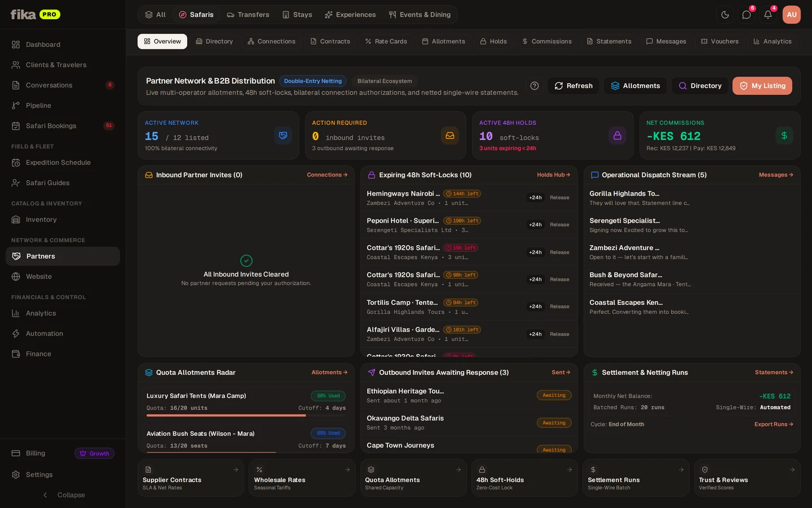Open the Rate Cards sub-tab
The image size is (812, 508).
point(386,41)
